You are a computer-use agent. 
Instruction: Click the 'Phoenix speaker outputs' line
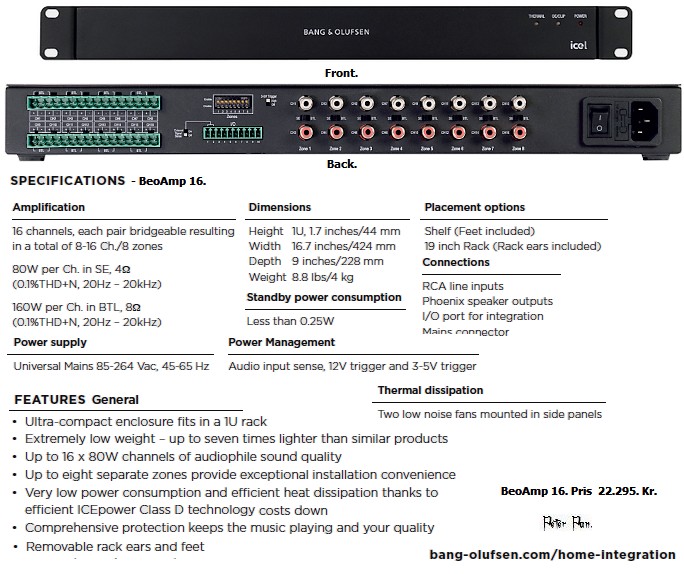click(x=487, y=301)
